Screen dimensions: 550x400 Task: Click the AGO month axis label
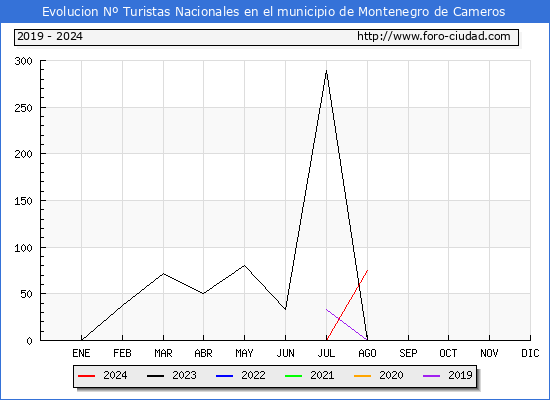pos(367,353)
